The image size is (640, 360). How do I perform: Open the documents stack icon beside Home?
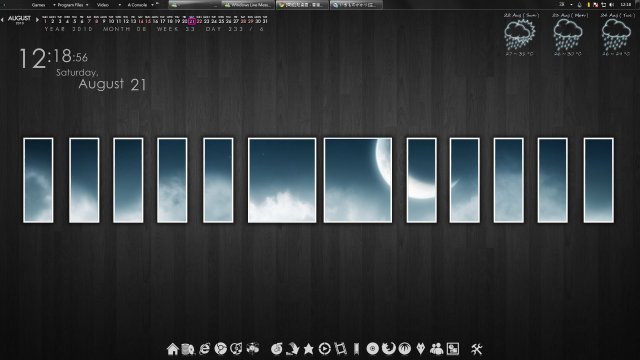[x=188, y=349]
